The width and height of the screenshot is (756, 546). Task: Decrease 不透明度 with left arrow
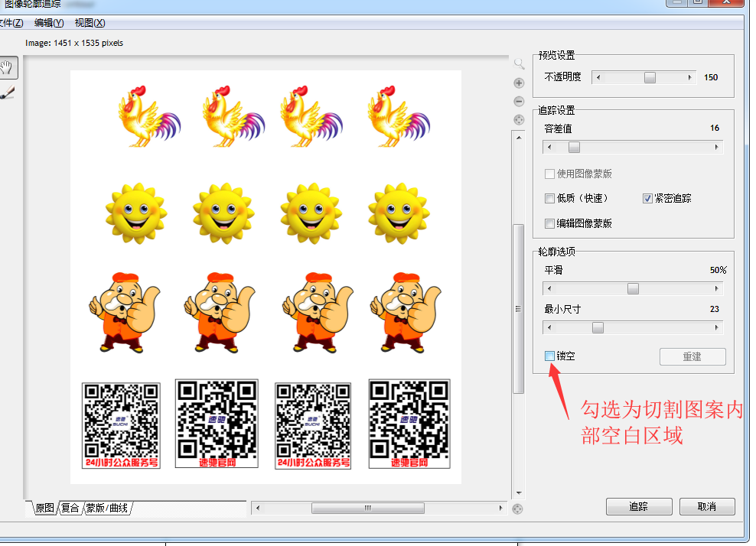click(598, 77)
